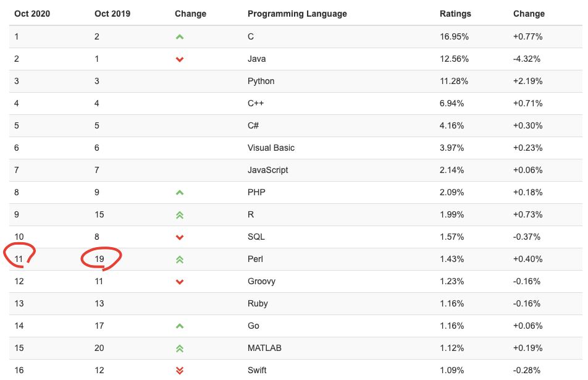Click the red down arrow for Groovy

(180, 282)
